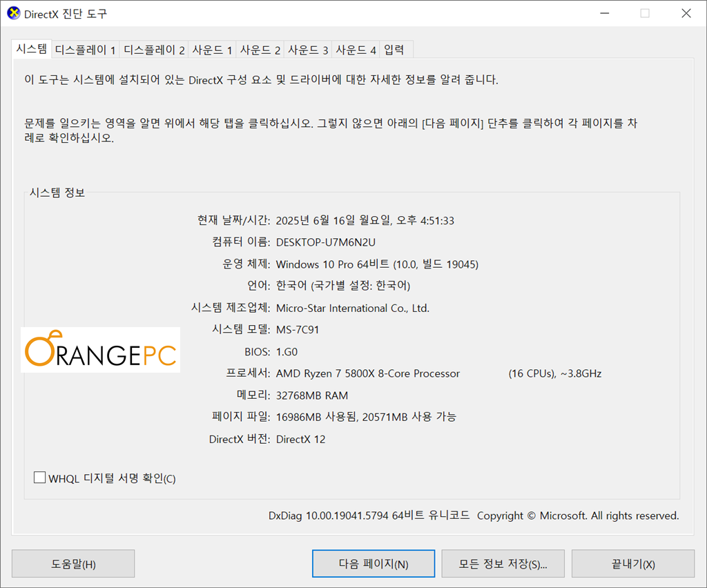Click the memory value 32768MB RAM
The width and height of the screenshot is (707, 588).
(x=312, y=395)
